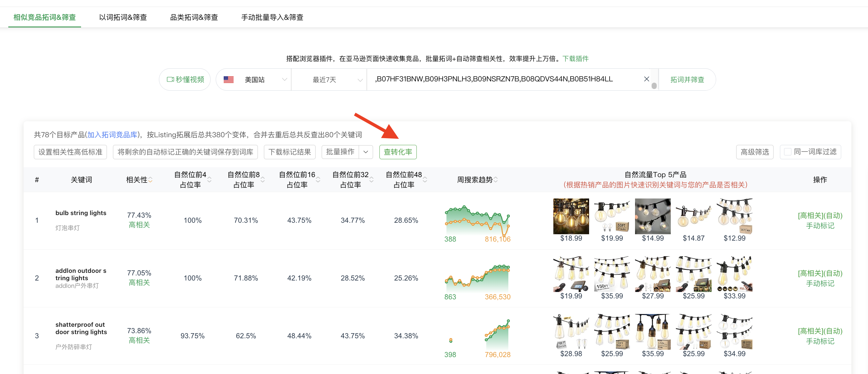Sort by 相关性 column arrows
Image resolution: width=868 pixels, height=374 pixels.
coord(150,180)
